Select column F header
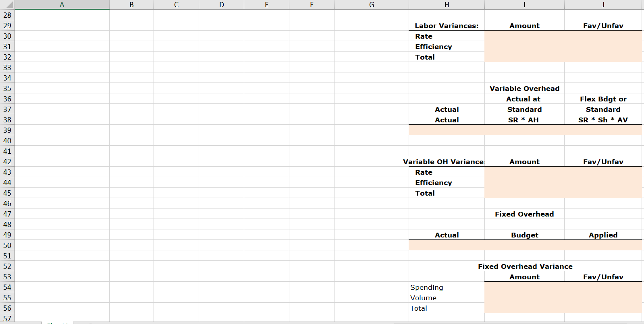 pos(312,5)
